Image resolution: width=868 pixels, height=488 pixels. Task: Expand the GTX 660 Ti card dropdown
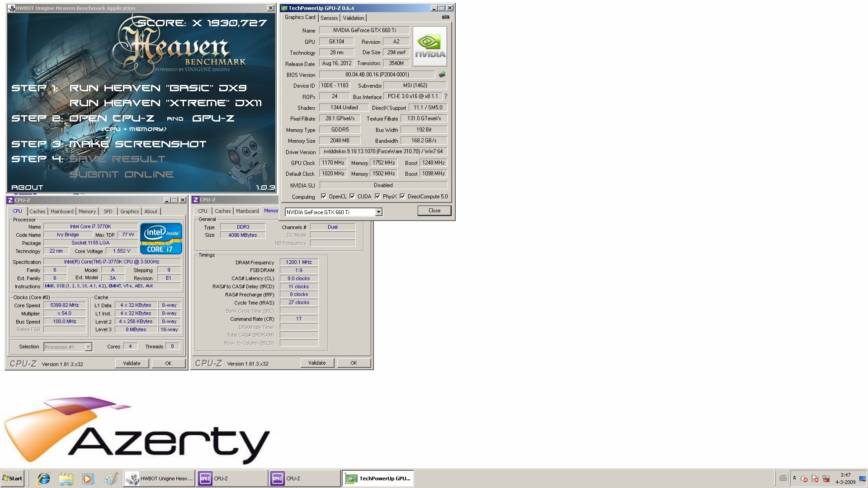[378, 212]
